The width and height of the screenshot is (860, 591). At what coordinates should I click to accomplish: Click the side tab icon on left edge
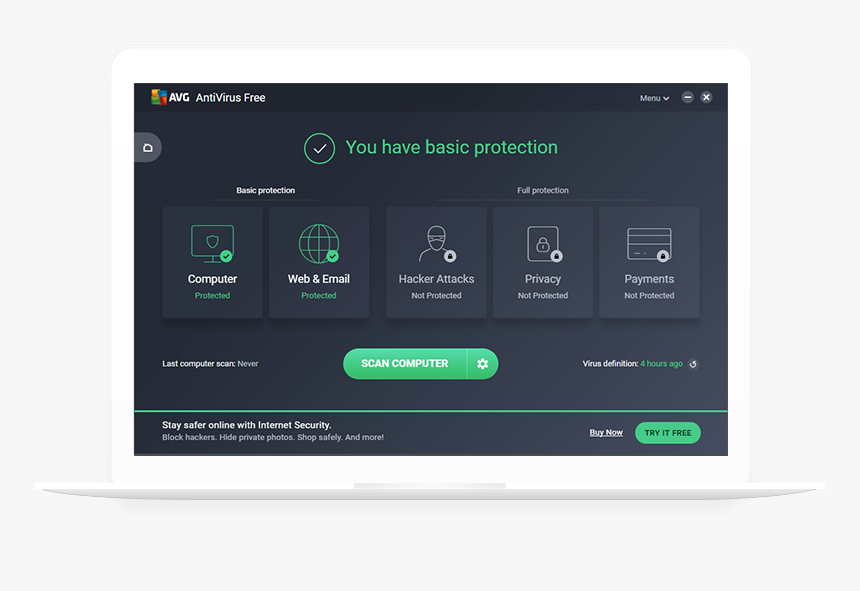pyautogui.click(x=148, y=147)
